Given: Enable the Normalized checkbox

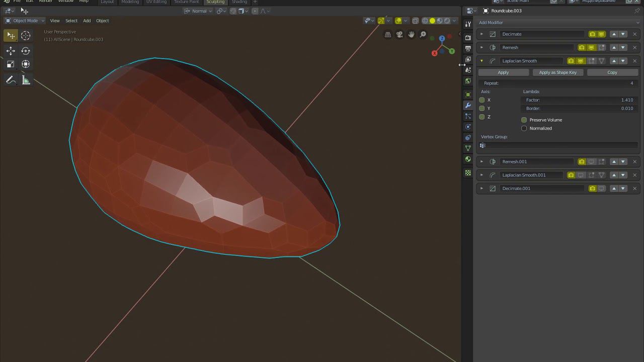Looking at the screenshot, I should click(x=524, y=128).
